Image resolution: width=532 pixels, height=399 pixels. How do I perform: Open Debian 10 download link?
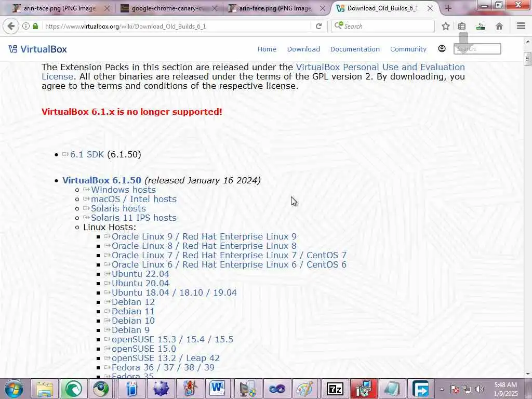133,321
